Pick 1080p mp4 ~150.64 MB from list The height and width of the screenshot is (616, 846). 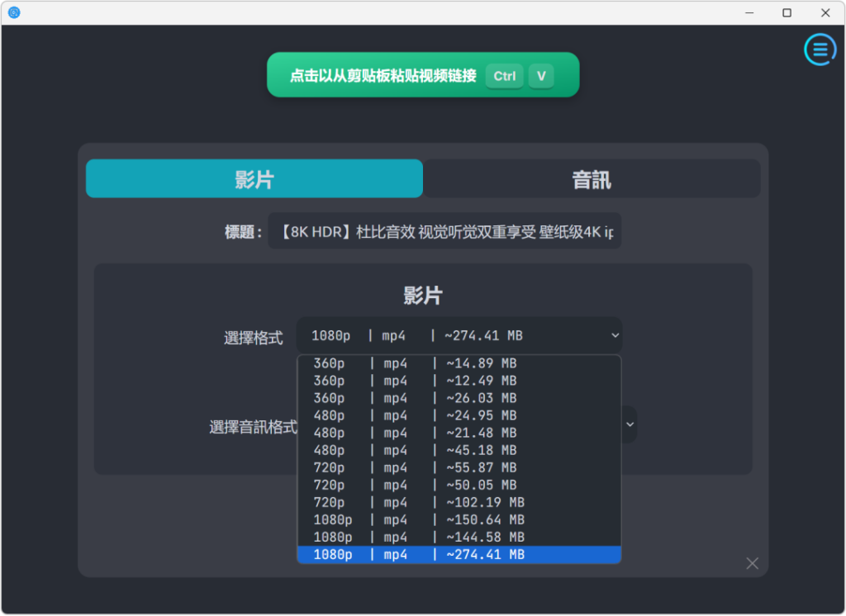click(x=459, y=519)
